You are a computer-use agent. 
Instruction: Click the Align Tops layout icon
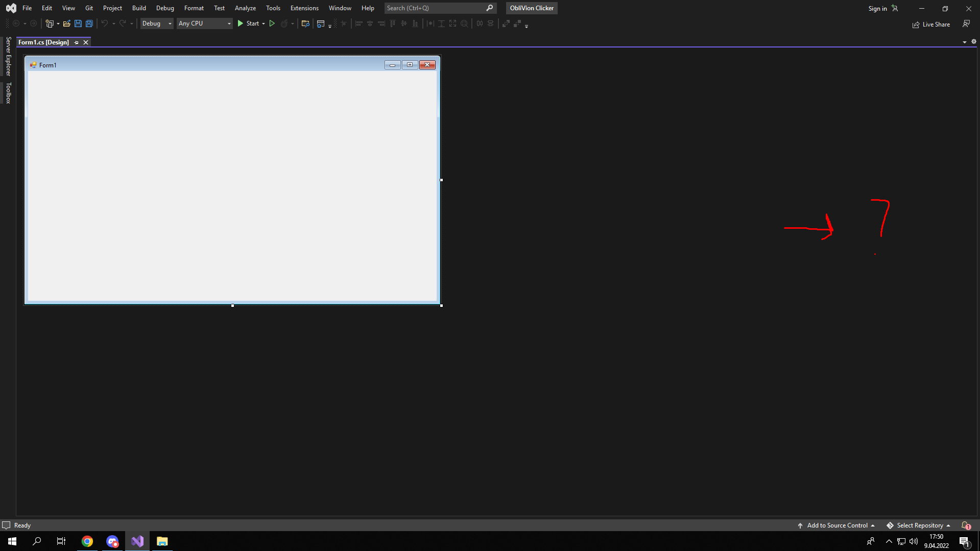(392, 23)
